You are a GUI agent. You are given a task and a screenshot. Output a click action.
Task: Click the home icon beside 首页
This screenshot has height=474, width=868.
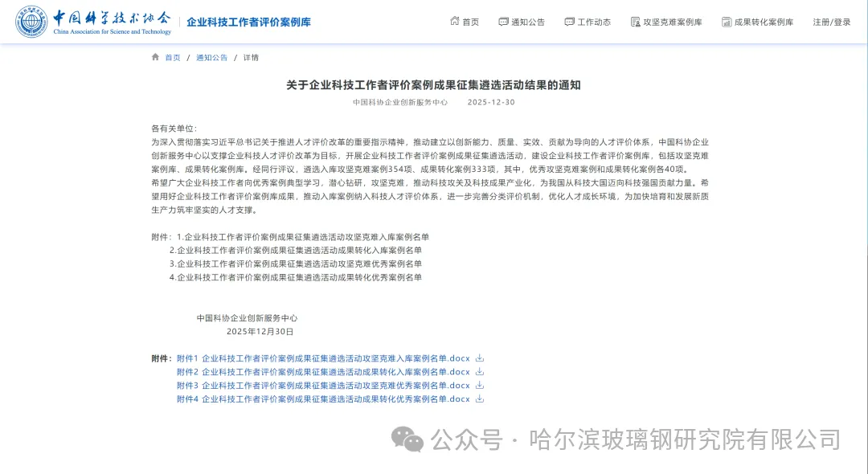[x=456, y=22]
